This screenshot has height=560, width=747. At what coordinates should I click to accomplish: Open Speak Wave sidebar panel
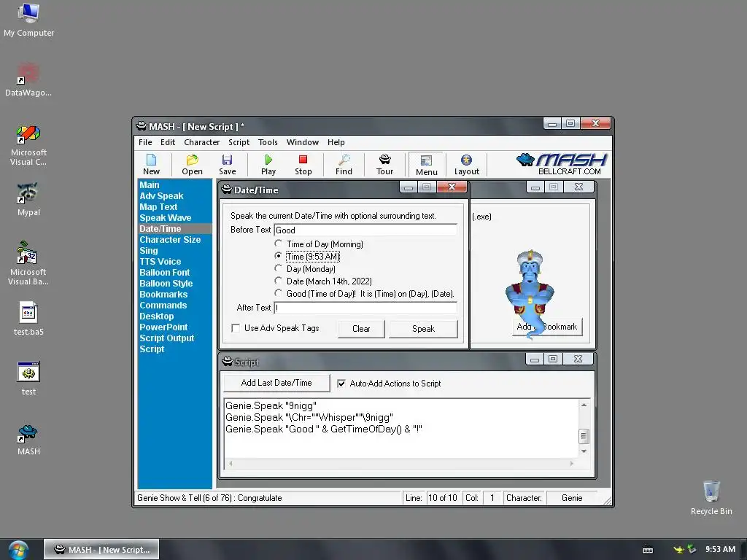tap(166, 217)
